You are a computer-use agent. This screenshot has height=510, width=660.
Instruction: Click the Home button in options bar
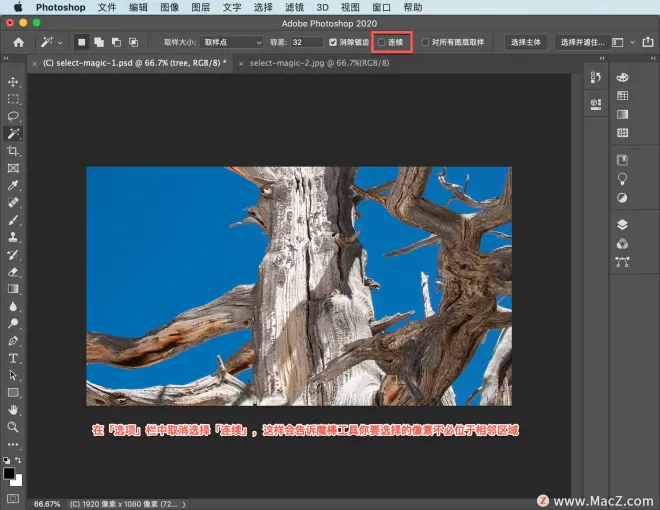(x=19, y=42)
